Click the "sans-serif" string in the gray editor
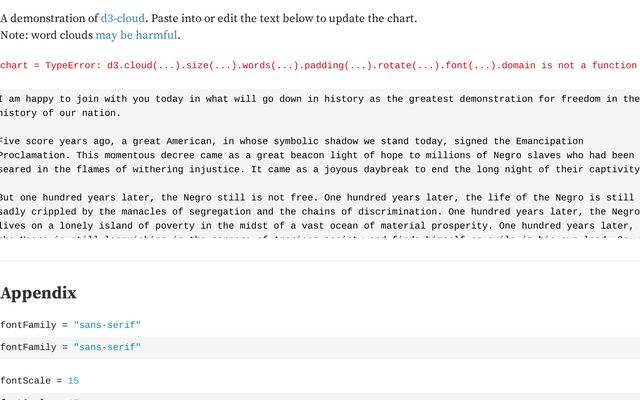The height and width of the screenshot is (400, 640). 108,347
